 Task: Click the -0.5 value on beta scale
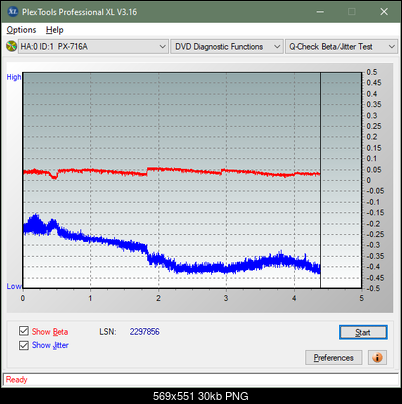(373, 288)
